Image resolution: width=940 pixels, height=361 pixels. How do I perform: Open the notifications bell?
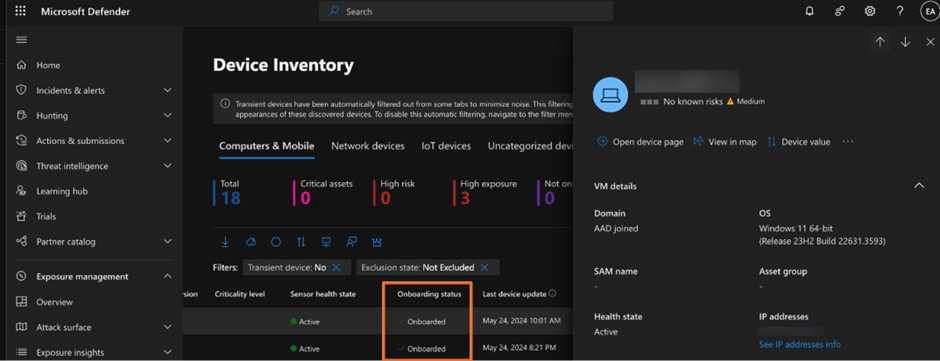coord(810,11)
